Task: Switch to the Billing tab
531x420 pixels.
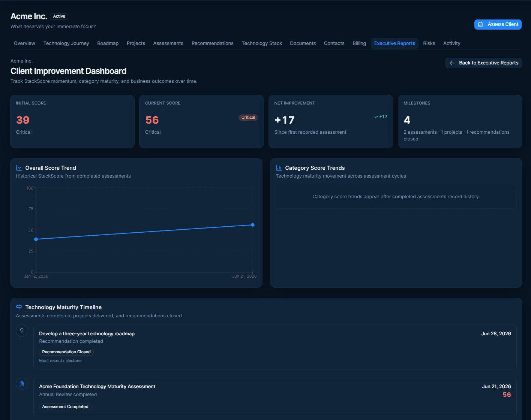Action: click(359, 43)
